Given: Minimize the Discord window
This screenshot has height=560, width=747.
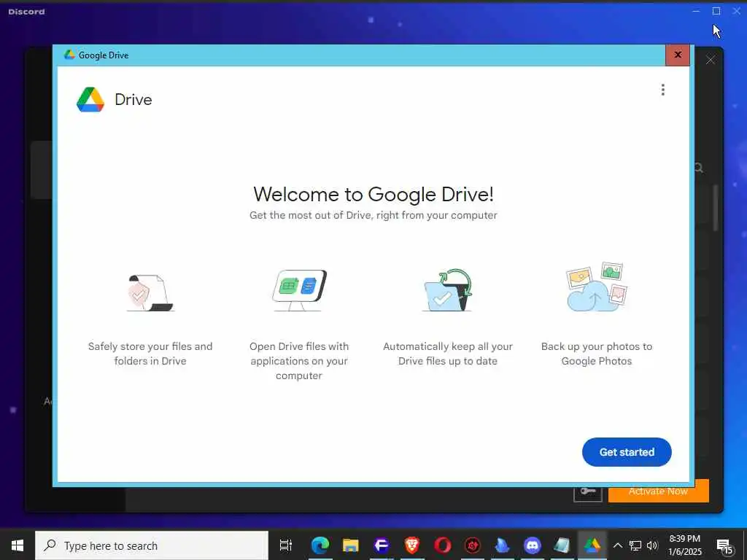Looking at the screenshot, I should click(x=696, y=11).
